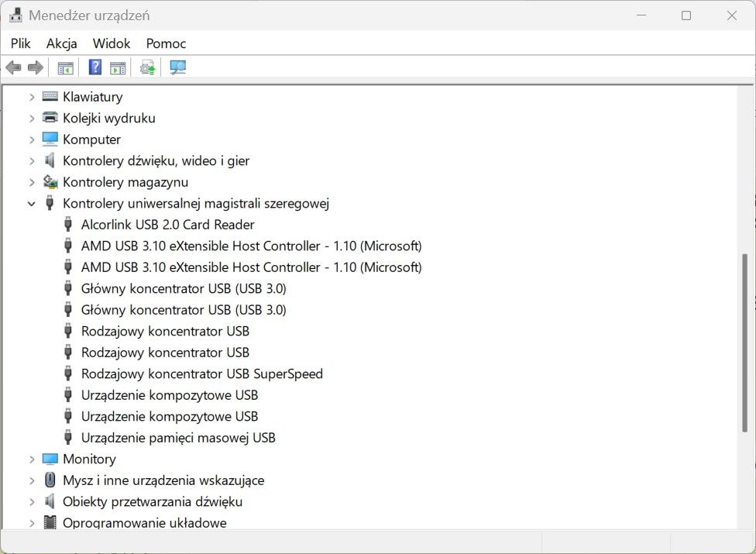Click the USB icon beside Rodzajowy koncentrator USB SuperSpeed
The width and height of the screenshot is (756, 554).
pos(68,373)
